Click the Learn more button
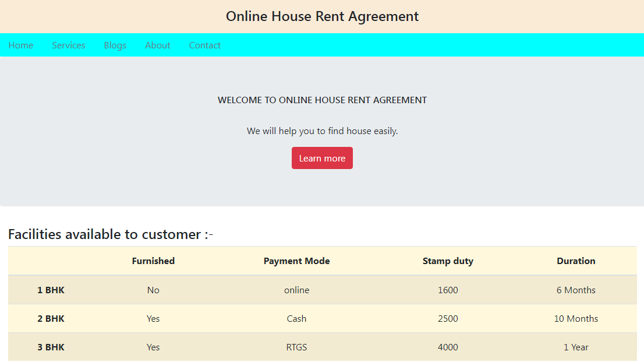Screen dimensions: 644x362 tap(322, 158)
